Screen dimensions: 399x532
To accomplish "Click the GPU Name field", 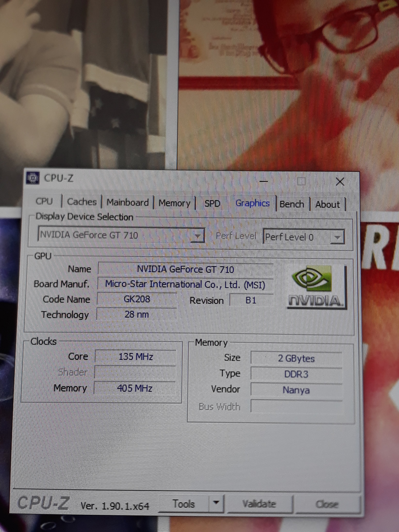I will point(185,269).
